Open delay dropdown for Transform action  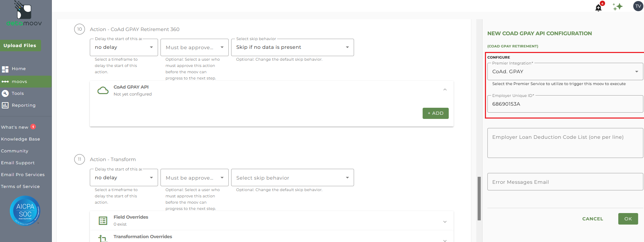(124, 177)
